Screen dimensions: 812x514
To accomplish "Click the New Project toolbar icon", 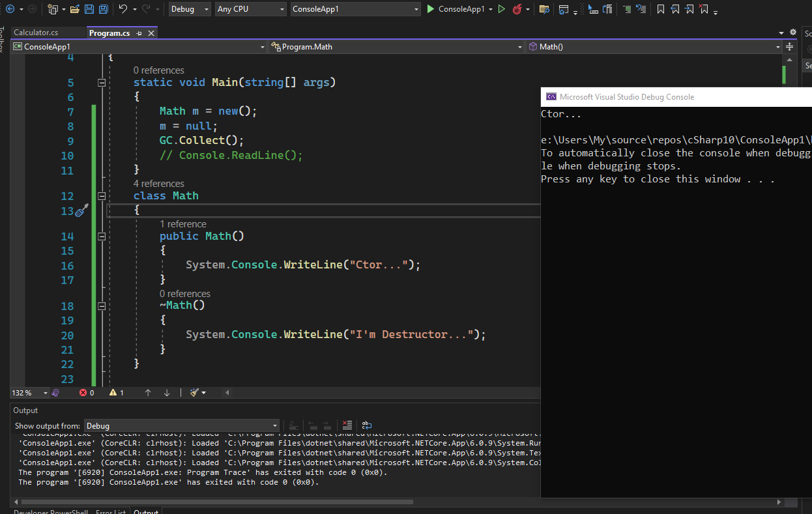I will tap(53, 9).
